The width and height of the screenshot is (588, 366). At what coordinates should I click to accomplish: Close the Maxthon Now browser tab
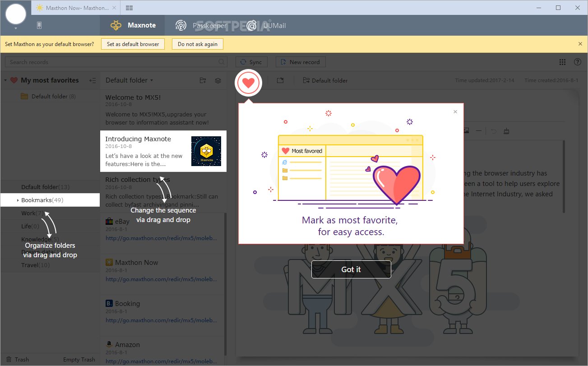pyautogui.click(x=114, y=8)
